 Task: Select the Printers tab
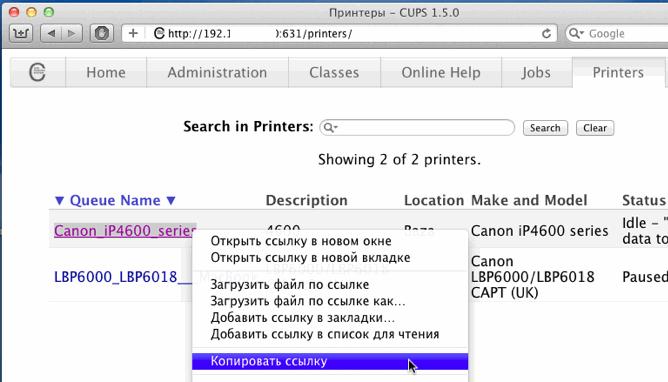(x=618, y=72)
